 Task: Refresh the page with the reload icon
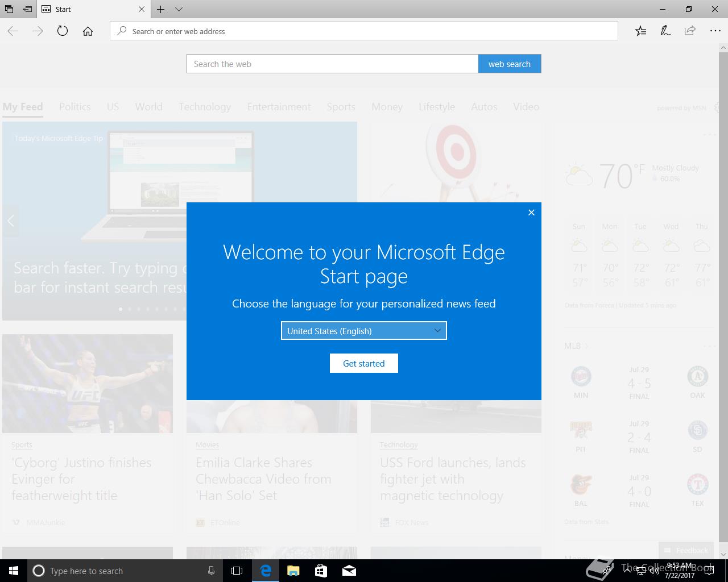[63, 31]
